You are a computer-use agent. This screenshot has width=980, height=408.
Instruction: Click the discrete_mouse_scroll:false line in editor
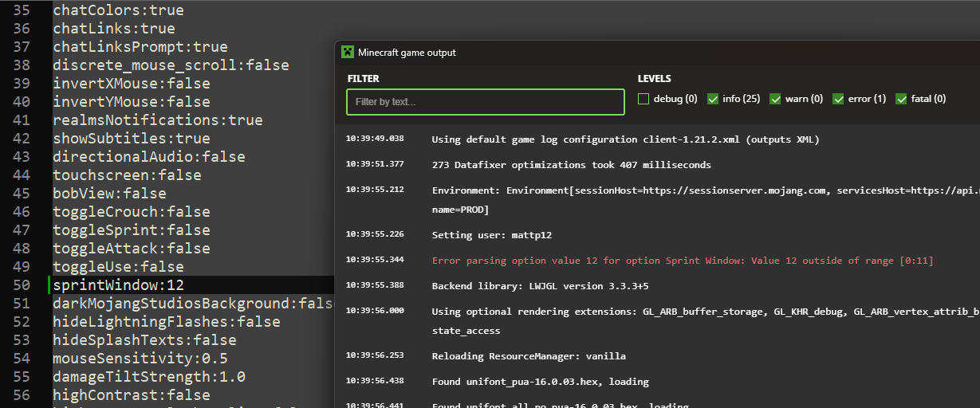click(171, 65)
